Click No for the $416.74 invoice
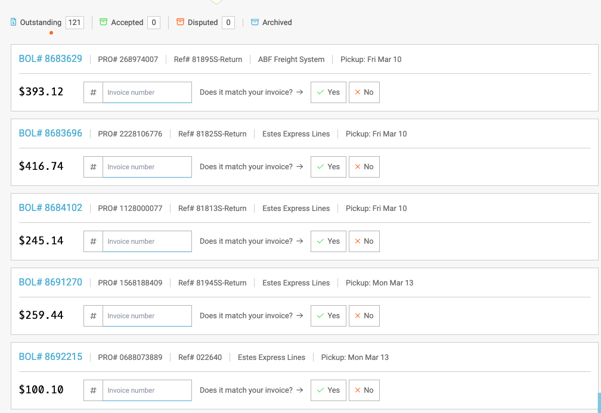Image resolution: width=601 pixels, height=413 pixels. pyautogui.click(x=364, y=167)
